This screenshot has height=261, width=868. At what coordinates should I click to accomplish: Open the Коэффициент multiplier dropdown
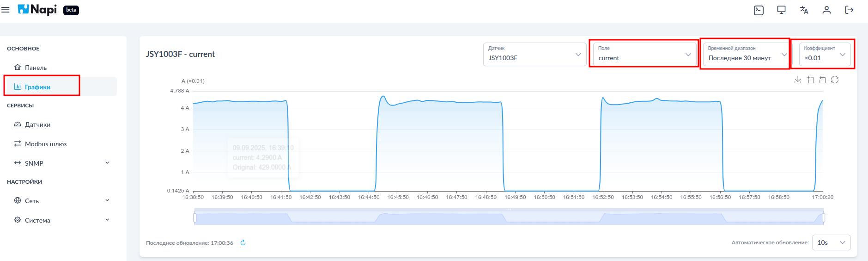(824, 54)
